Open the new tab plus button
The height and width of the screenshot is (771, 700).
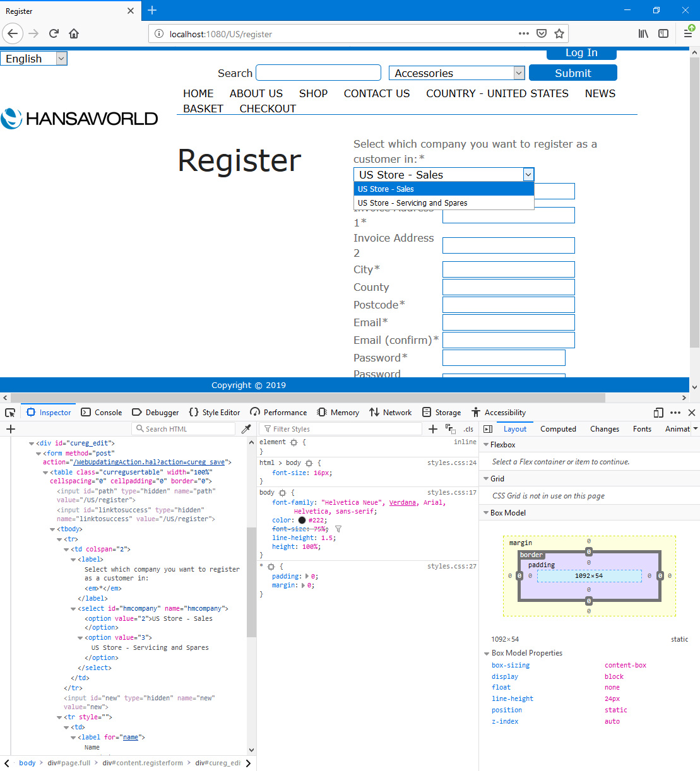pyautogui.click(x=152, y=10)
